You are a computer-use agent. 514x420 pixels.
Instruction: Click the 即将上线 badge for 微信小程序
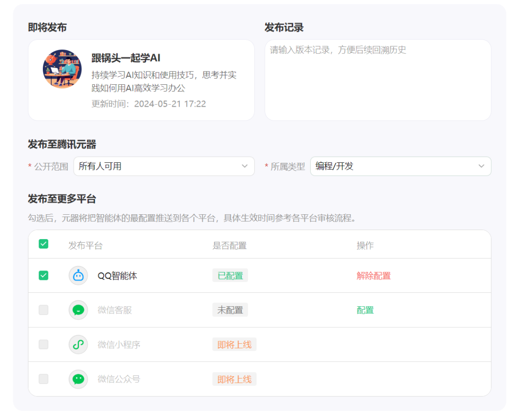(x=234, y=344)
